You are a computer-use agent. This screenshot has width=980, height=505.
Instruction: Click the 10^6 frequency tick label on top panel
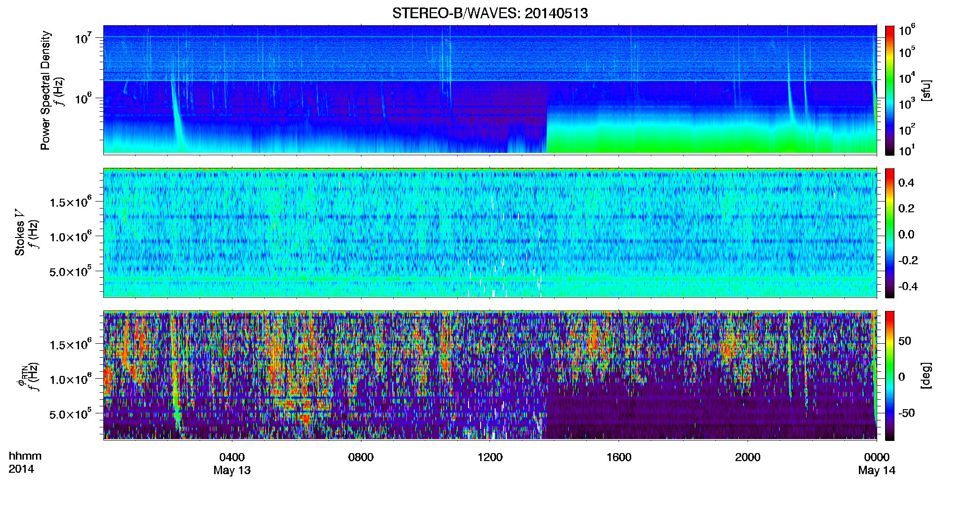(x=84, y=99)
